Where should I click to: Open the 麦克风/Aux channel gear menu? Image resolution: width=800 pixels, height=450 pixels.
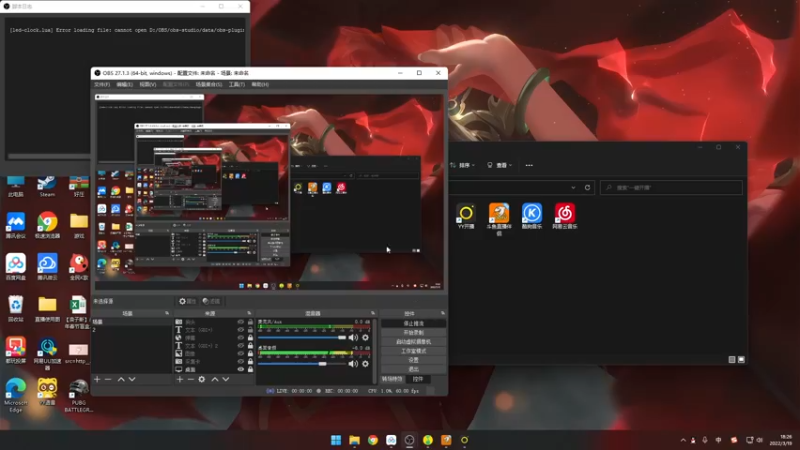point(365,337)
